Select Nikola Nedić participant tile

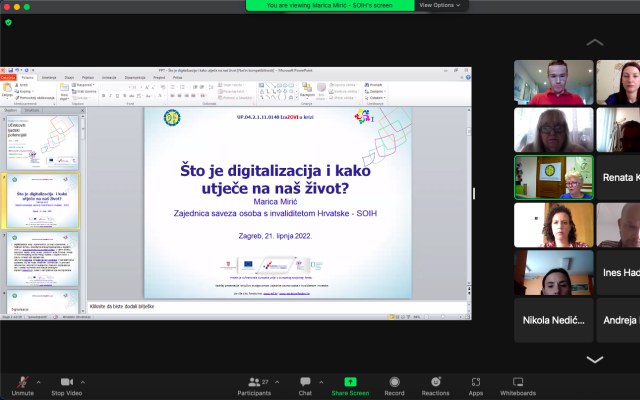tap(553, 320)
